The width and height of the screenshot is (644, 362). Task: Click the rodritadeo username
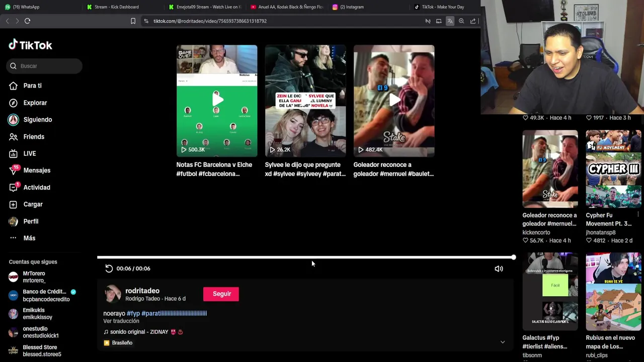[142, 291]
